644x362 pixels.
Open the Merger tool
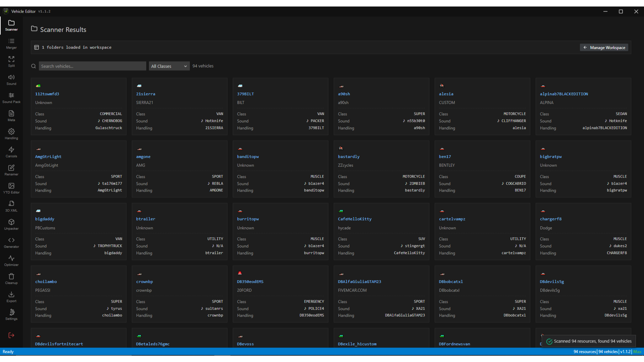11,44
